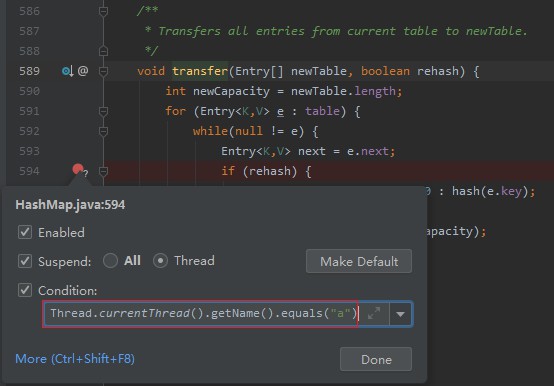554x386 pixels.
Task: Click the override gutter icon on line 589
Action: pyautogui.click(x=67, y=71)
